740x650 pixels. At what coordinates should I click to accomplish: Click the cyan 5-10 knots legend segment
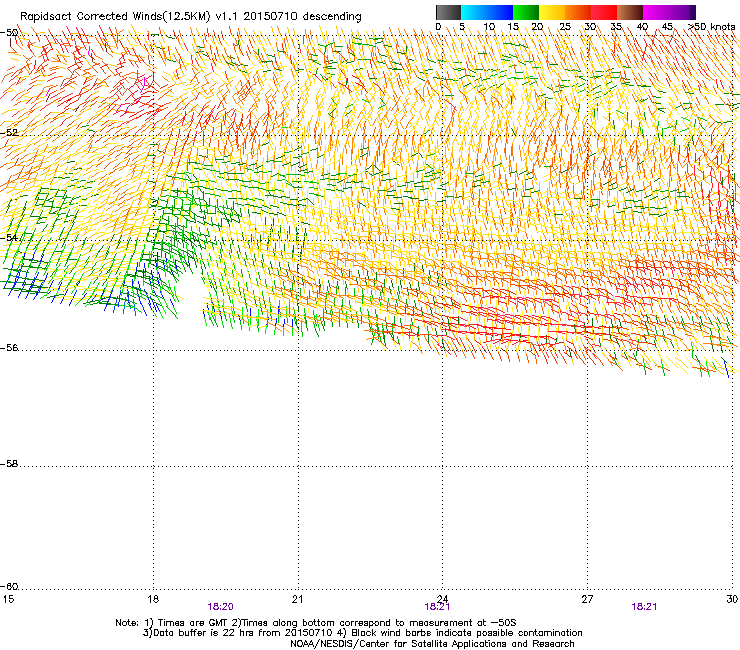tap(474, 12)
